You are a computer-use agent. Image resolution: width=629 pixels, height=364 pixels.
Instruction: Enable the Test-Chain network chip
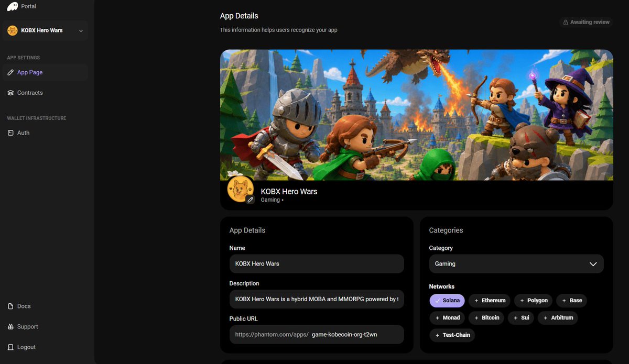point(452,335)
